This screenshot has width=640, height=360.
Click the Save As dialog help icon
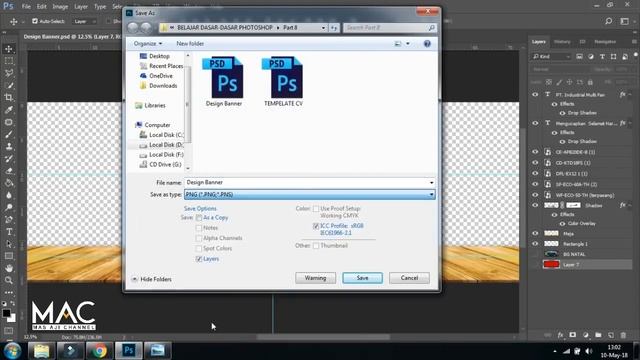pyautogui.click(x=427, y=44)
